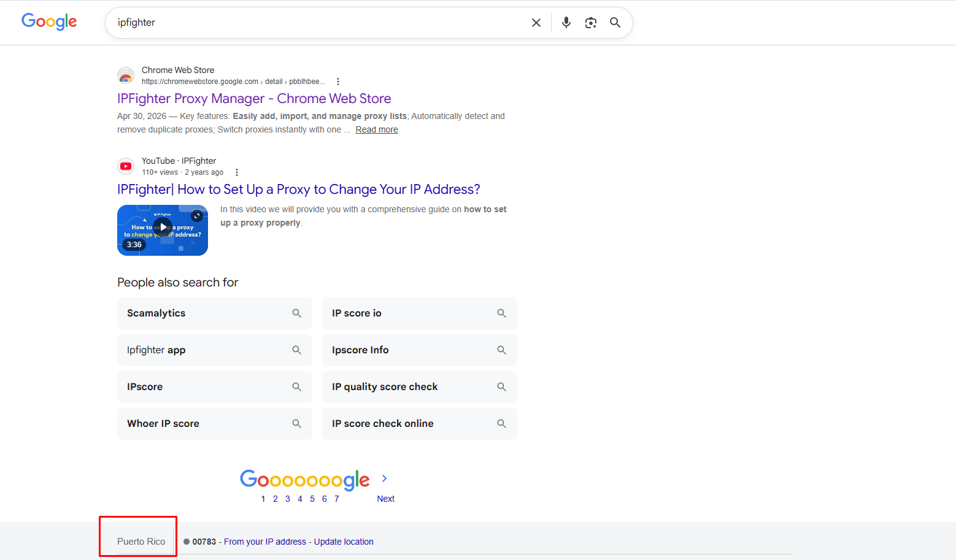Submit search with the magnifier icon
This screenshot has width=956, height=560.
point(615,23)
